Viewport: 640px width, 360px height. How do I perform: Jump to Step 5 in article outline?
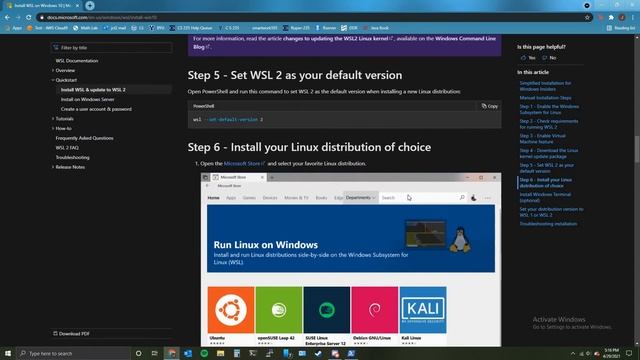547,168
